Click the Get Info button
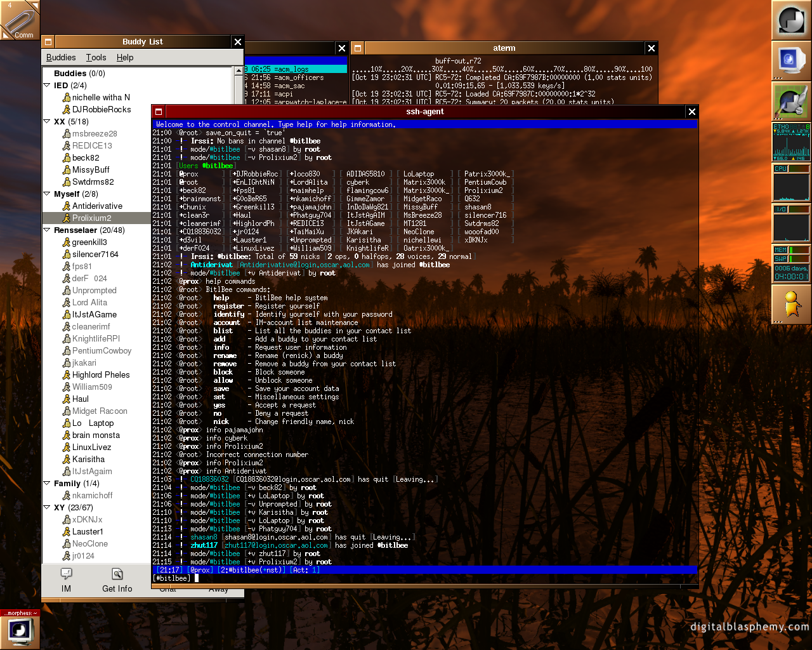This screenshot has width=812, height=650. (x=117, y=580)
